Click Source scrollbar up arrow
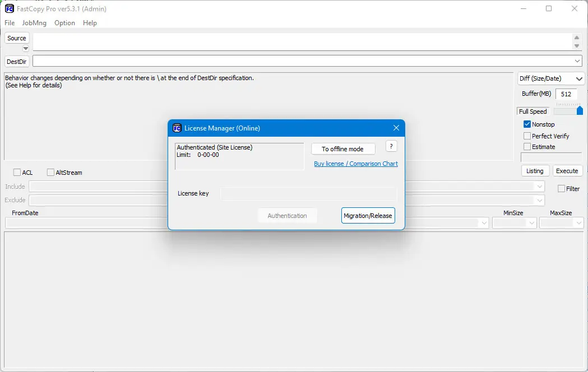 (577, 38)
